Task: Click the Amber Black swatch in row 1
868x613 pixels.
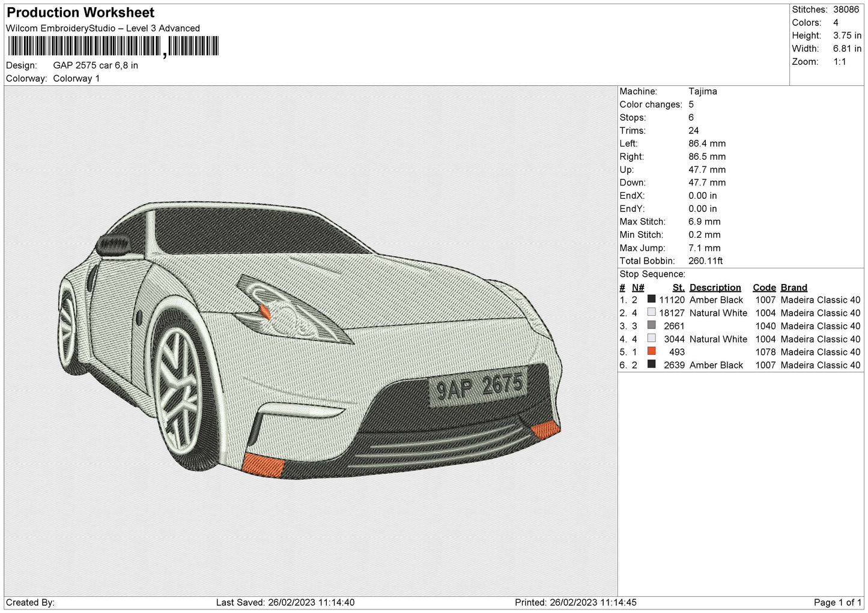Action: [x=651, y=300]
